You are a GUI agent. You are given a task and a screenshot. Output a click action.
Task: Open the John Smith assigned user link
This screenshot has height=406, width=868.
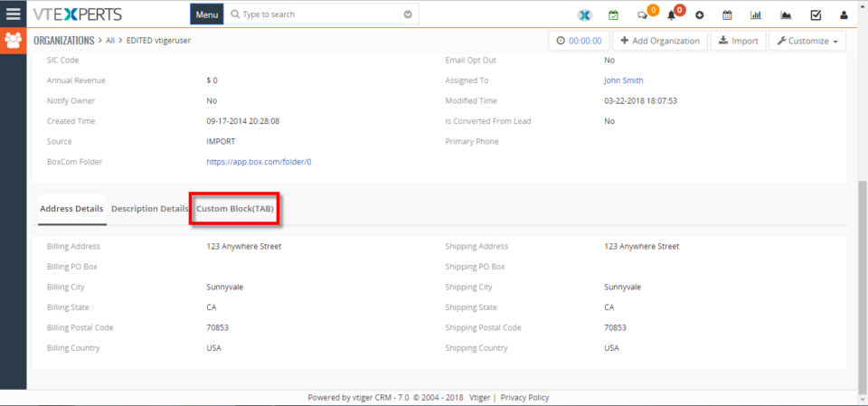[623, 80]
